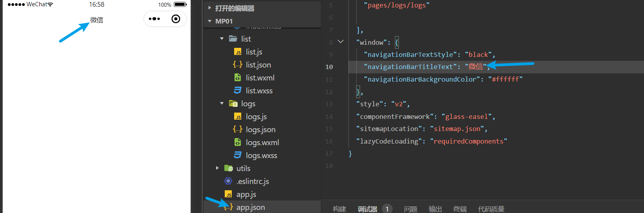Open list.wxss in the file tree
The height and width of the screenshot is (213, 644).
(x=259, y=91)
